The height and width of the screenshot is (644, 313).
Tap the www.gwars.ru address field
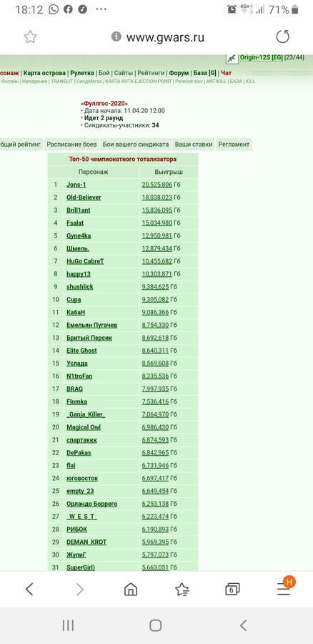click(x=165, y=37)
